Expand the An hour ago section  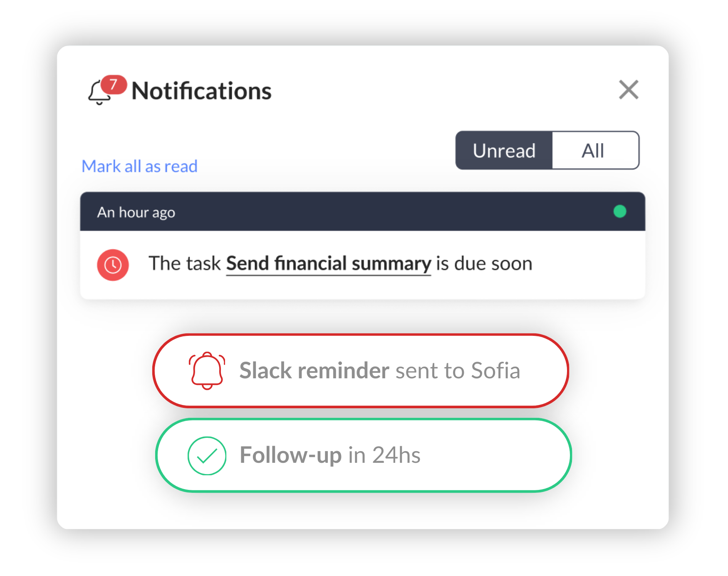click(x=136, y=212)
